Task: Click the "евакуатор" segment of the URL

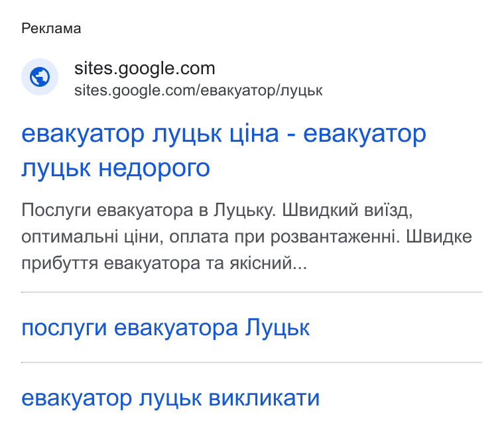Action: [238, 91]
